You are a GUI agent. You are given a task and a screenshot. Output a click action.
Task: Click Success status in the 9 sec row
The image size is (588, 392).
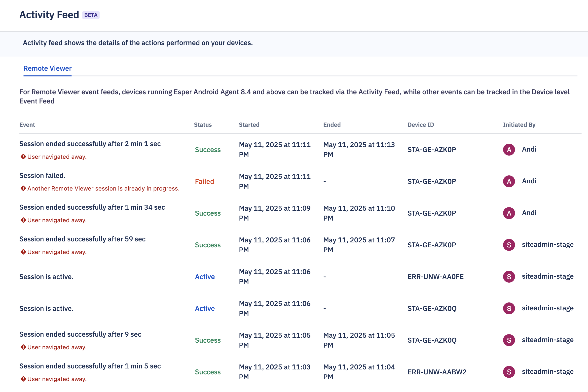tap(208, 340)
